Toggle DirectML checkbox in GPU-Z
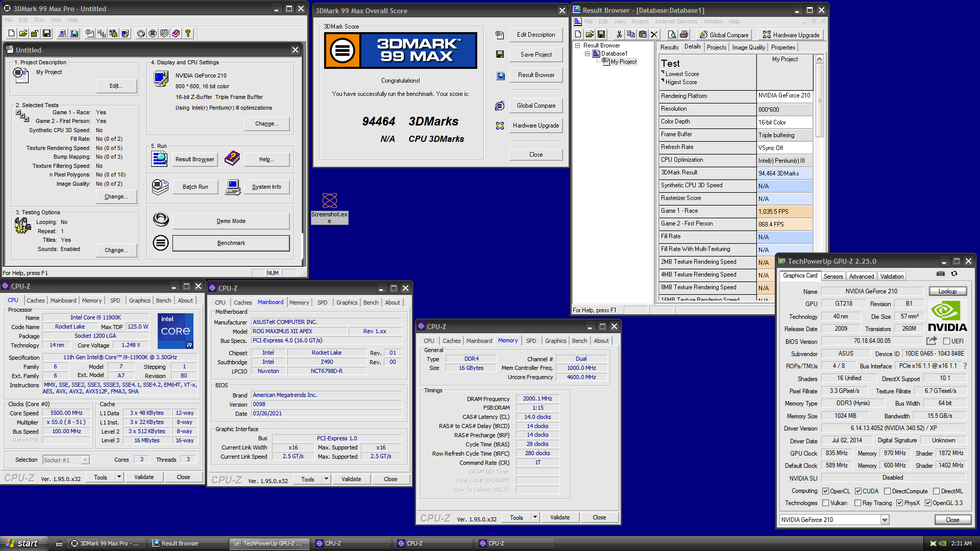Screen dimensions: 980x551 [x=936, y=491]
